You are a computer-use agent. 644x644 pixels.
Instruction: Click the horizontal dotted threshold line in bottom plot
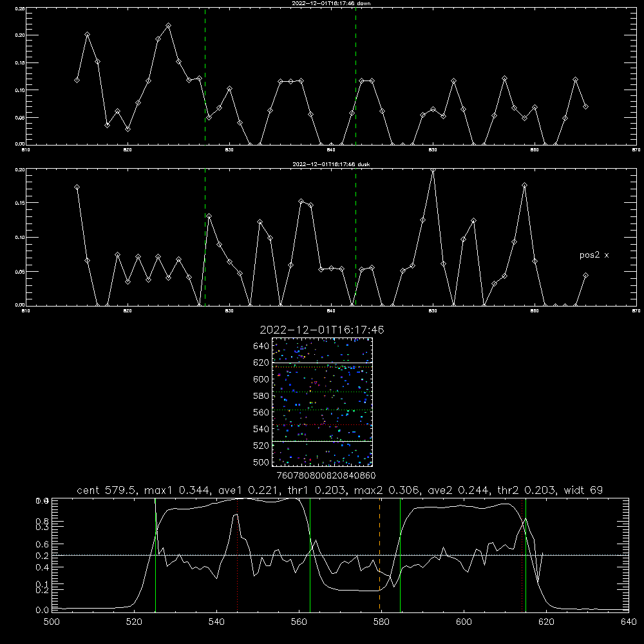tap(340, 555)
